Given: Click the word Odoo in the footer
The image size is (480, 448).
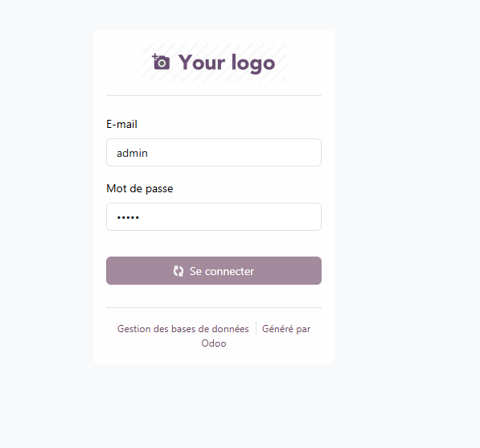Looking at the screenshot, I should point(214,343).
